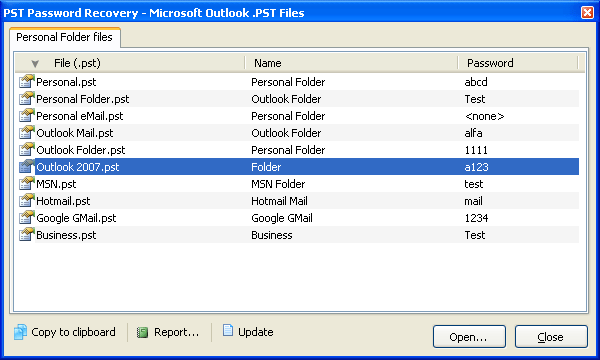Select the Personal eMail.pst file name
The width and height of the screenshot is (600, 360).
click(x=80, y=116)
